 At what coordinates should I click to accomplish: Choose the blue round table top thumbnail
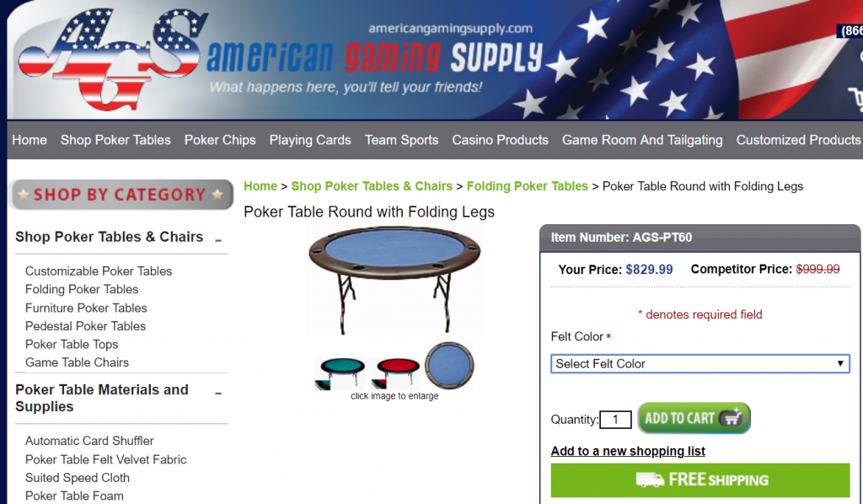[449, 365]
